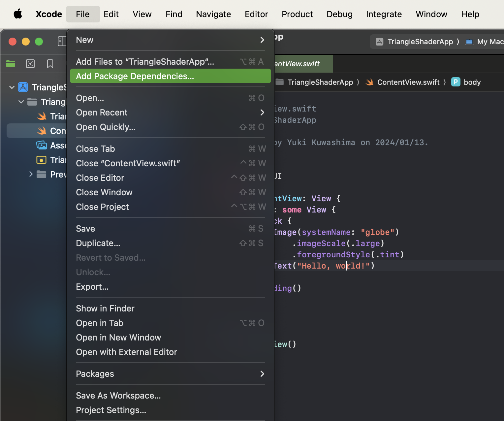This screenshot has height=421, width=504.
Task: Select Open with External Editor
Action: click(171, 352)
